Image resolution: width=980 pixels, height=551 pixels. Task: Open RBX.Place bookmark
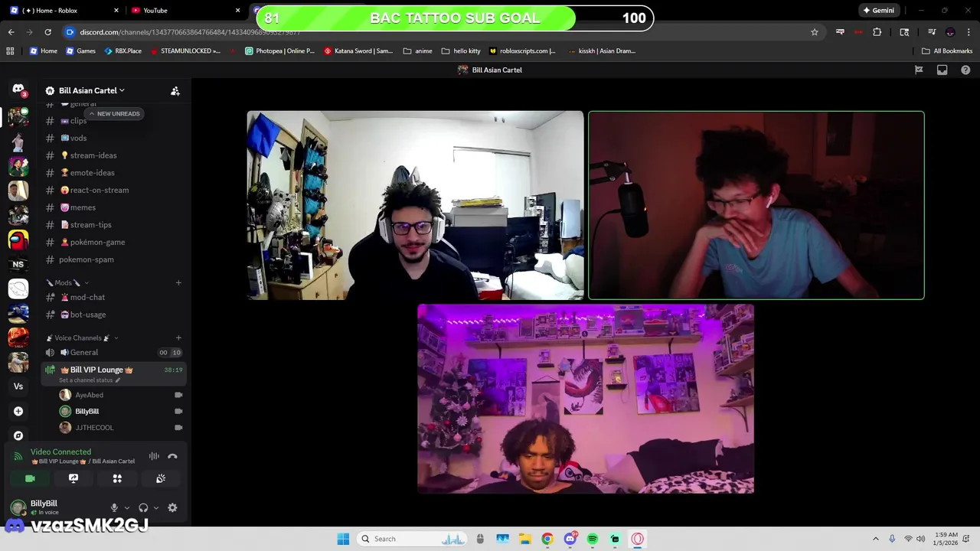pyautogui.click(x=122, y=51)
